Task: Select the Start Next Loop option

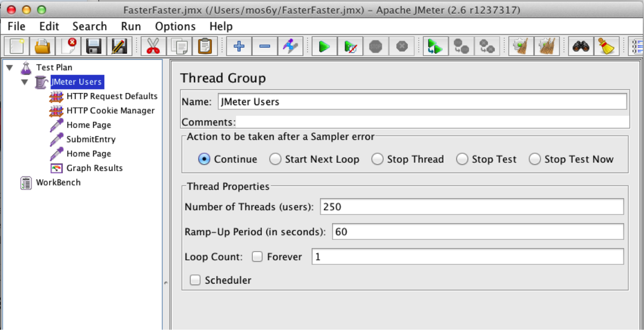Action: pyautogui.click(x=275, y=159)
